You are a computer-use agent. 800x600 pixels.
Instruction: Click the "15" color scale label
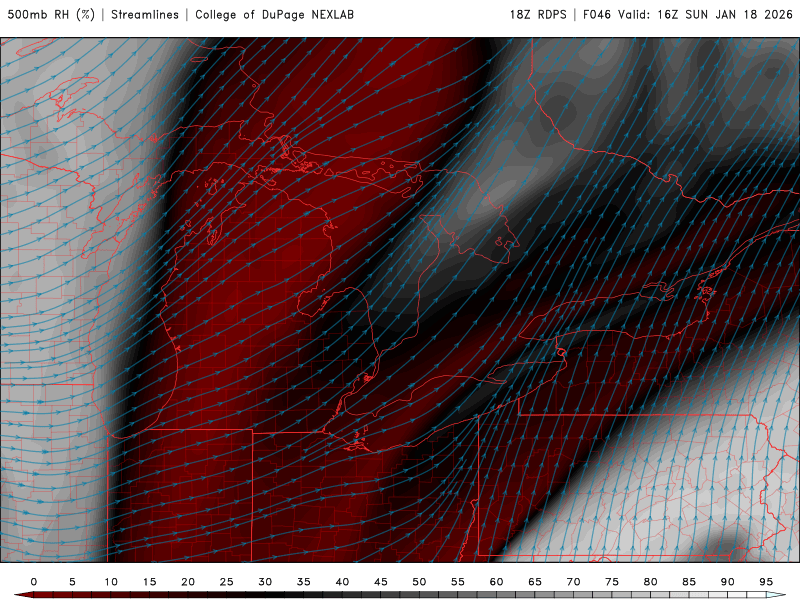click(149, 582)
